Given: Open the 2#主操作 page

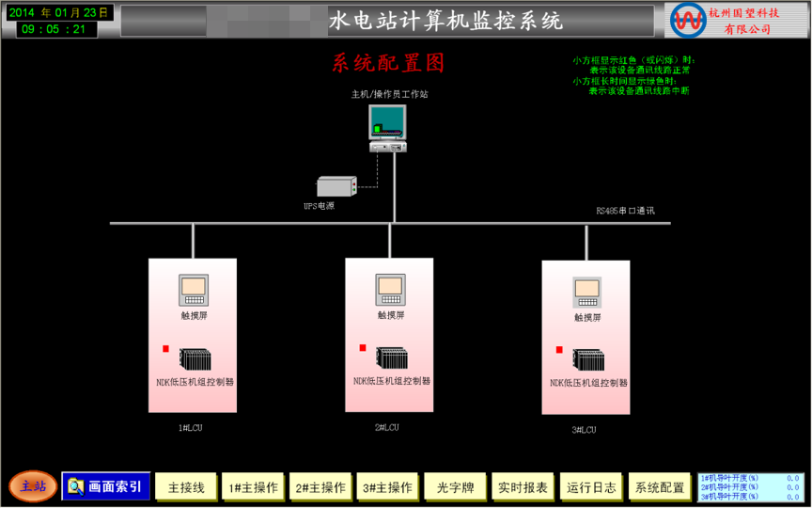Looking at the screenshot, I should (x=320, y=487).
